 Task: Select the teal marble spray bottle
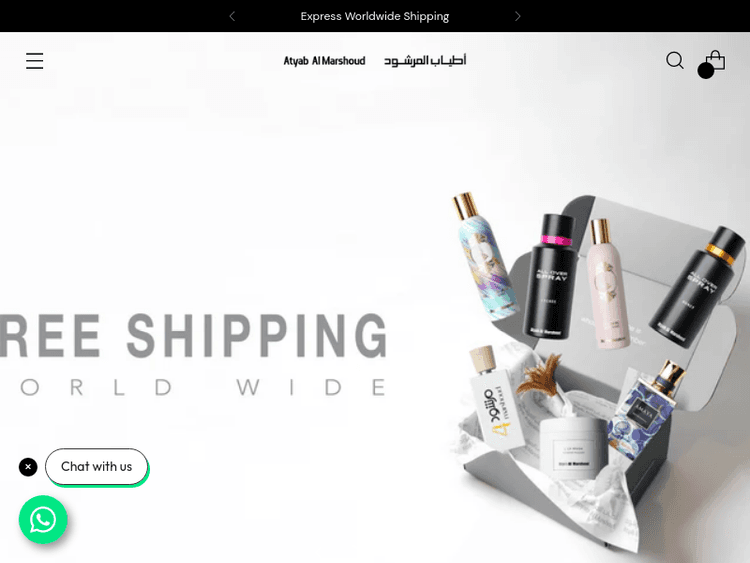484,257
